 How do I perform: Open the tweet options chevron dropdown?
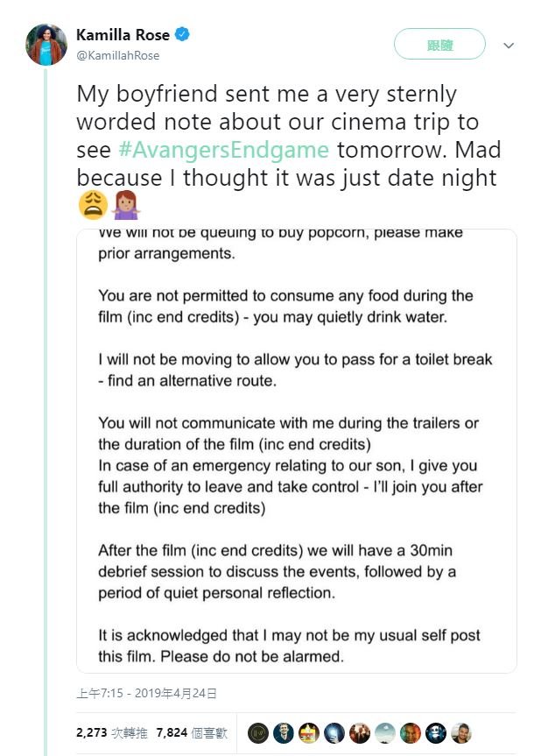[508, 45]
